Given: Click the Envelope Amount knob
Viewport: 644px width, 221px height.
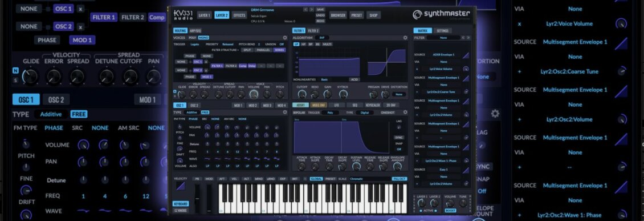Looking at the screenshot, I should click(x=397, y=167).
